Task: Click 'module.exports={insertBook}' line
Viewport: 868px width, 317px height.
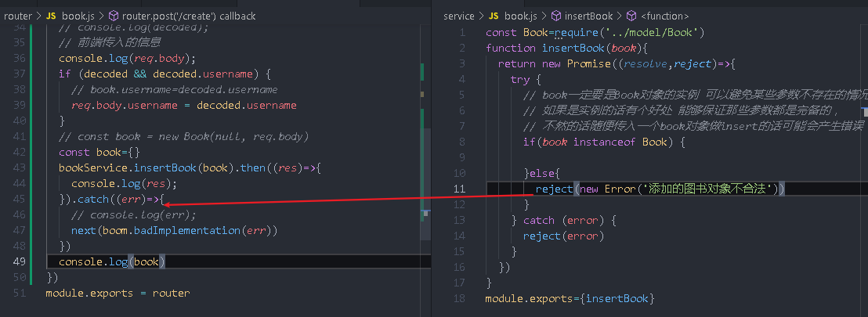Action: point(570,298)
